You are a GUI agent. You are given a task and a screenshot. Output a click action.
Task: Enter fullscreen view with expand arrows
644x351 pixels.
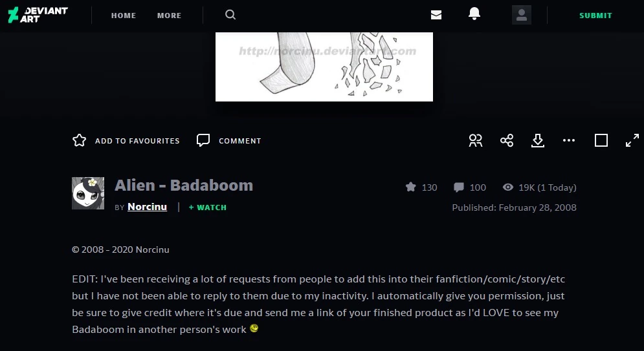tap(632, 140)
